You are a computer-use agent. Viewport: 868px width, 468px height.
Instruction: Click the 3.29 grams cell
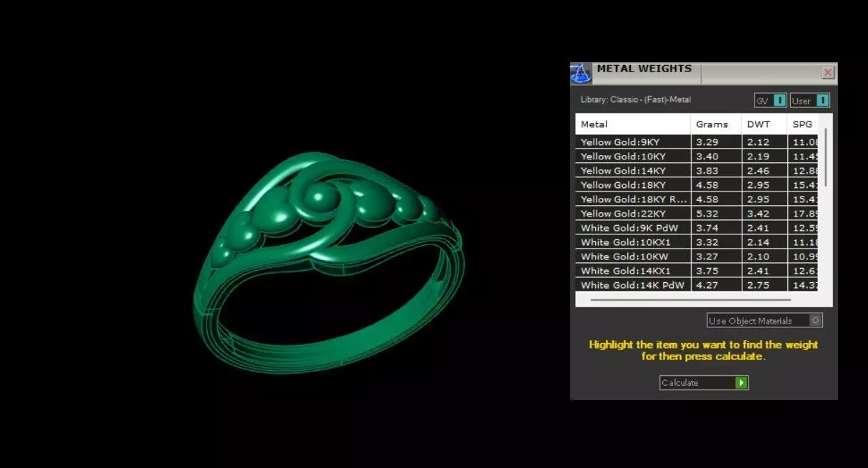tap(716, 142)
